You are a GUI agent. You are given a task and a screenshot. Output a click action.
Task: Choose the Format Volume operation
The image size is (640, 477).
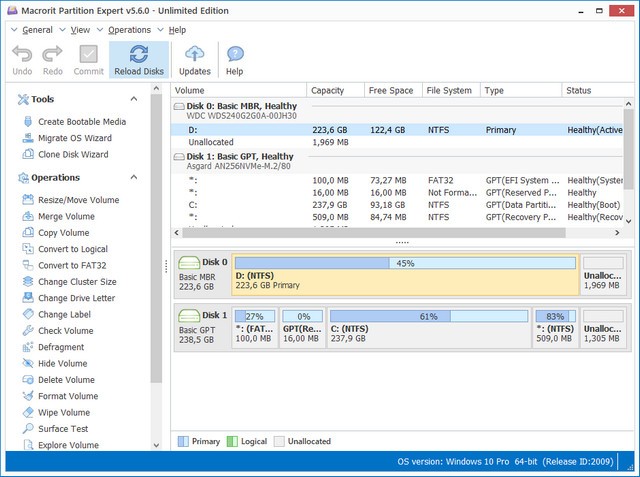(68, 396)
